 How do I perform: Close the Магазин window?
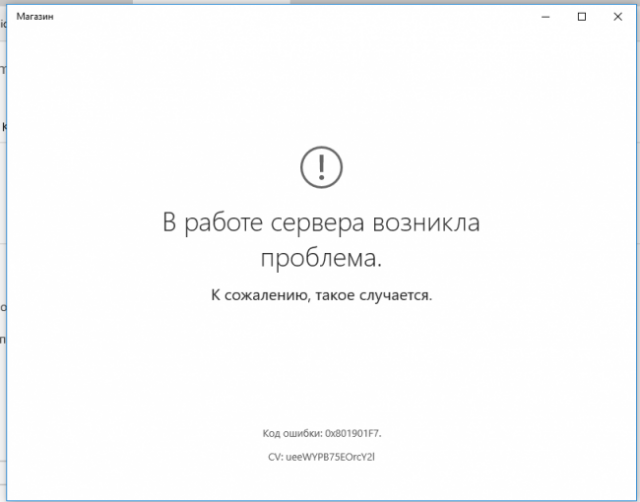(618, 17)
